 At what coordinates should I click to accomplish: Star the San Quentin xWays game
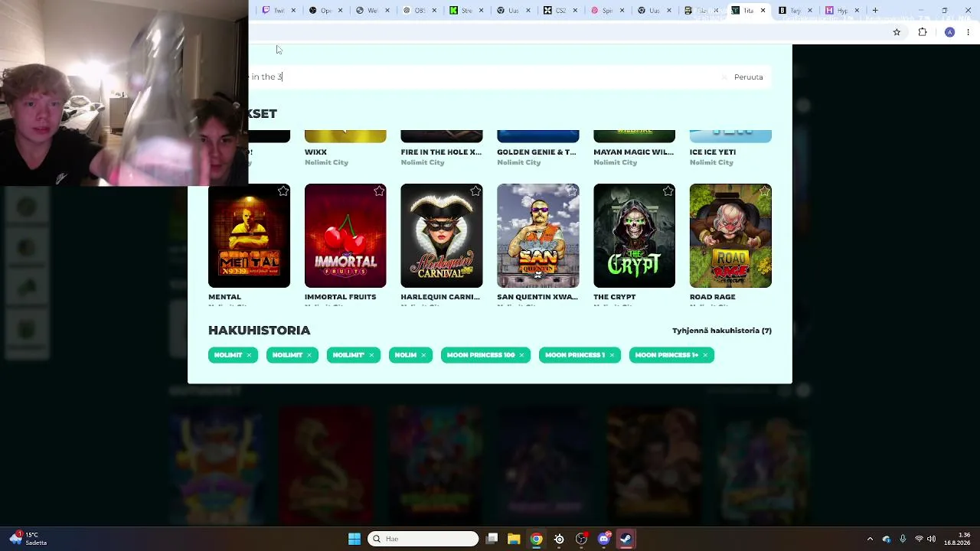pos(572,191)
